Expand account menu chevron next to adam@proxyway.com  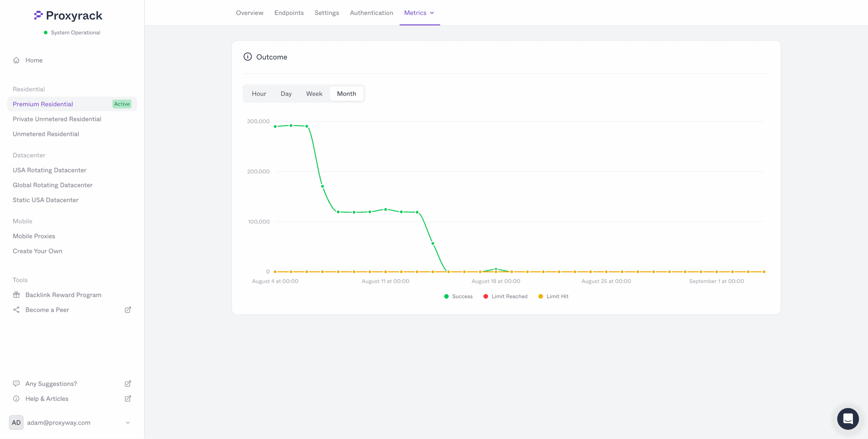point(128,423)
